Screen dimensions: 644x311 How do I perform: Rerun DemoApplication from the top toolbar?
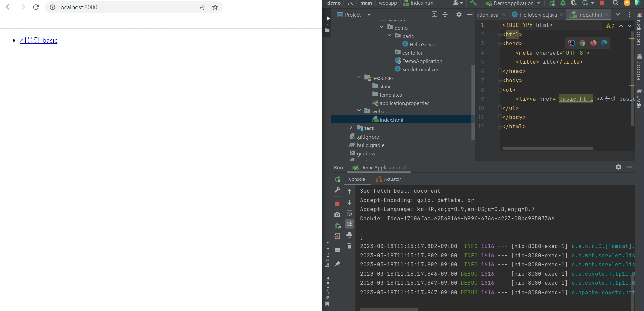click(552, 3)
